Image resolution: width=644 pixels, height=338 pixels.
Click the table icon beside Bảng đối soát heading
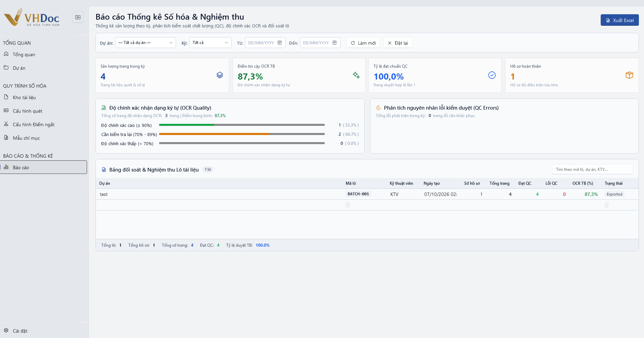point(104,170)
